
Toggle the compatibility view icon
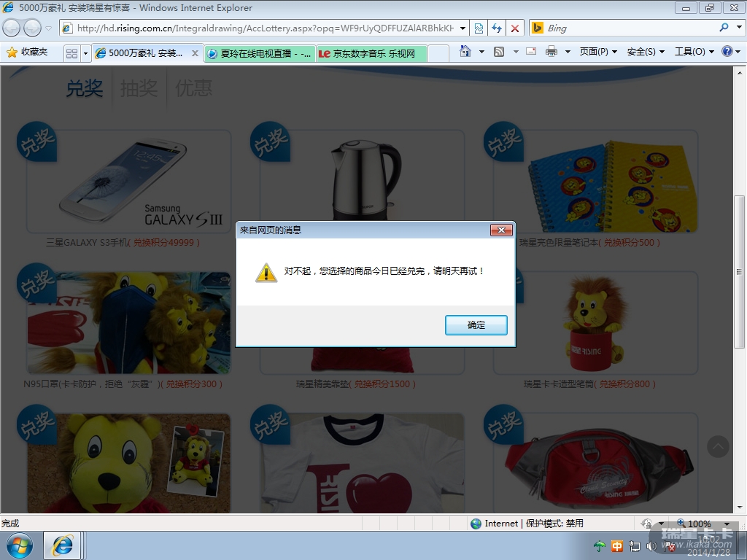pos(479,28)
